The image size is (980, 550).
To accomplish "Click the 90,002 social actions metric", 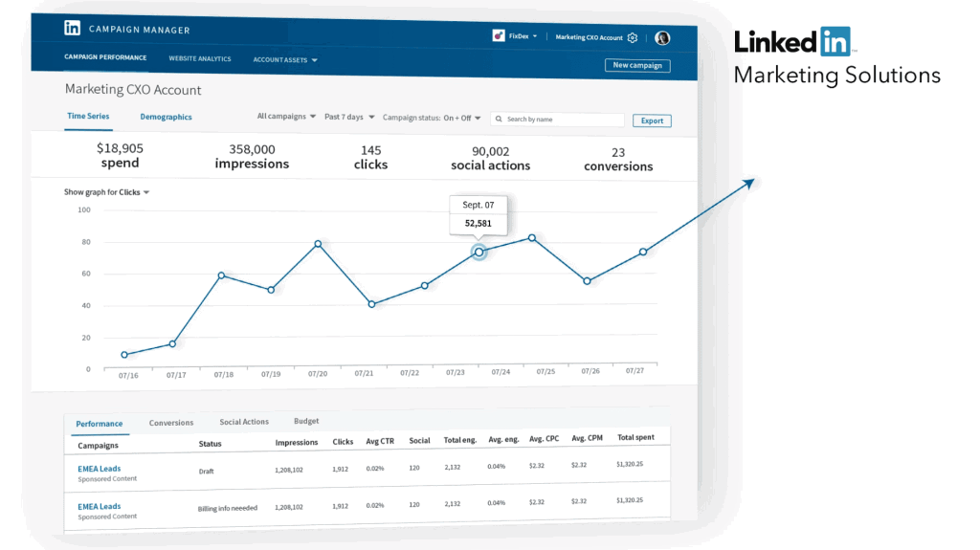I will tap(491, 158).
